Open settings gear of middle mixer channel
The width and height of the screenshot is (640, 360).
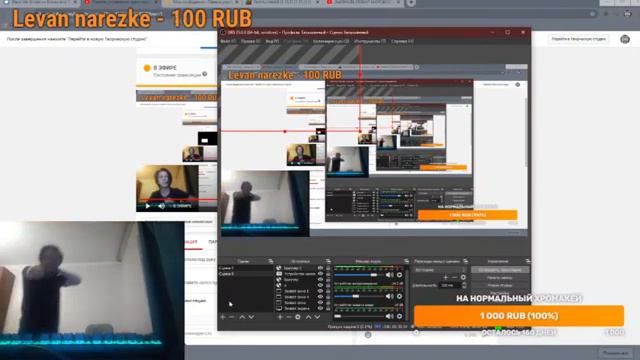(x=399, y=296)
